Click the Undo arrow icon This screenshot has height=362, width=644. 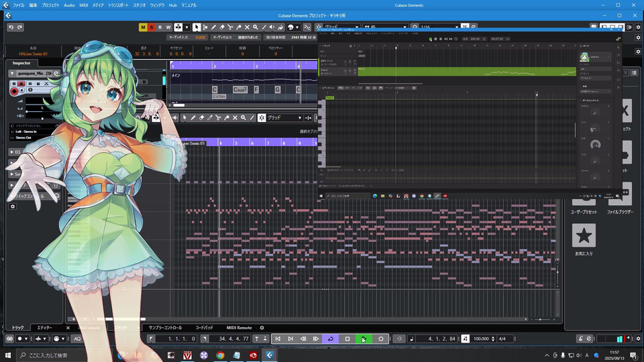coord(11,27)
